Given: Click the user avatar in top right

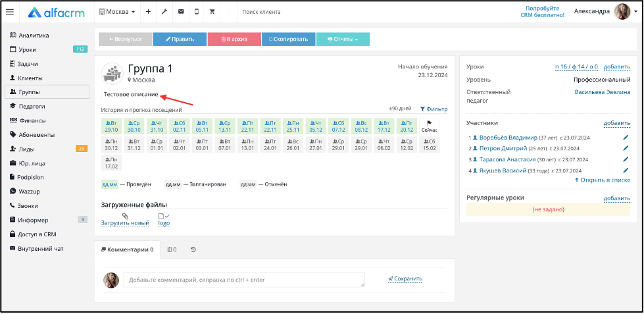Looking at the screenshot, I should 622,12.
